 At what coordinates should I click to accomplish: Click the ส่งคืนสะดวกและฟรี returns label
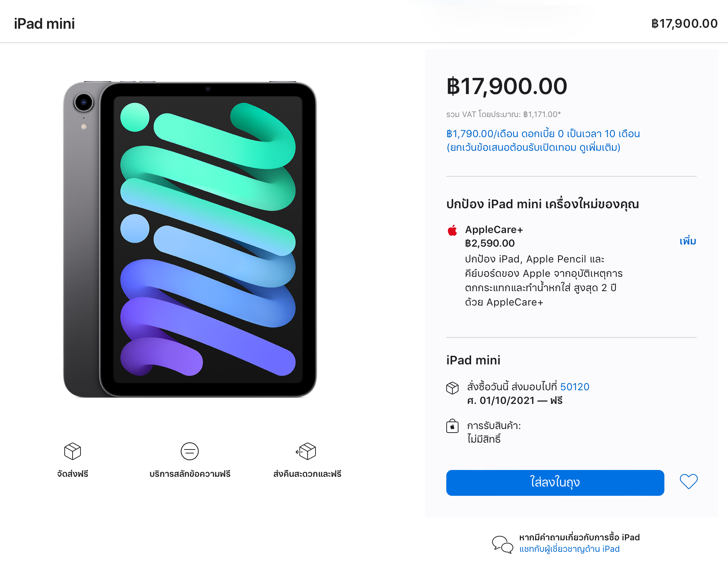[307, 474]
